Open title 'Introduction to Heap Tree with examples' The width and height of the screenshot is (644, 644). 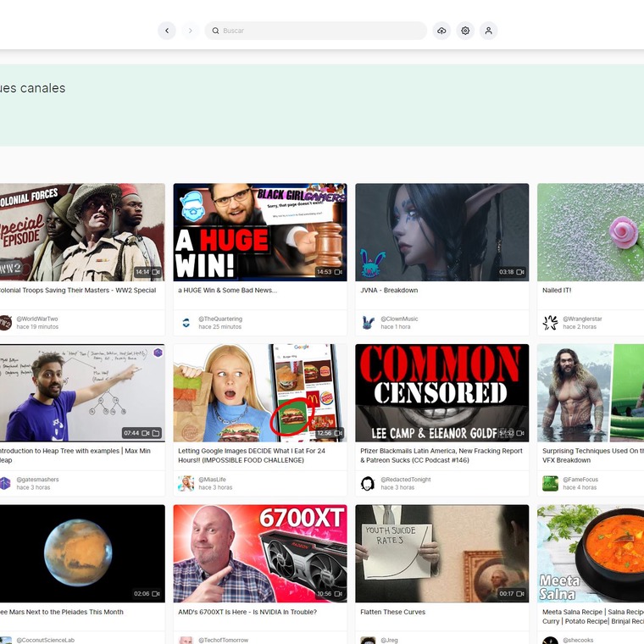[x=75, y=456]
